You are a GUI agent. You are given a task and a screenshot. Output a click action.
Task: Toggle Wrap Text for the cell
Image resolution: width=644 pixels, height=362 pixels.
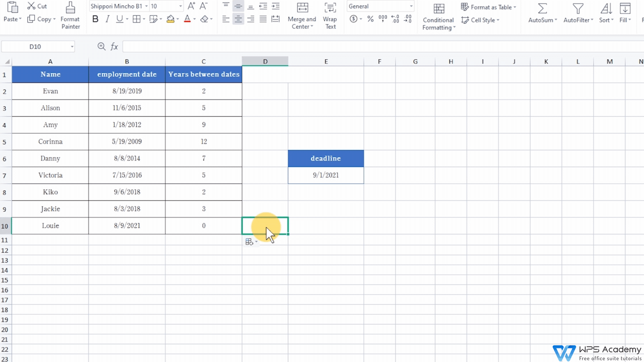330,15
